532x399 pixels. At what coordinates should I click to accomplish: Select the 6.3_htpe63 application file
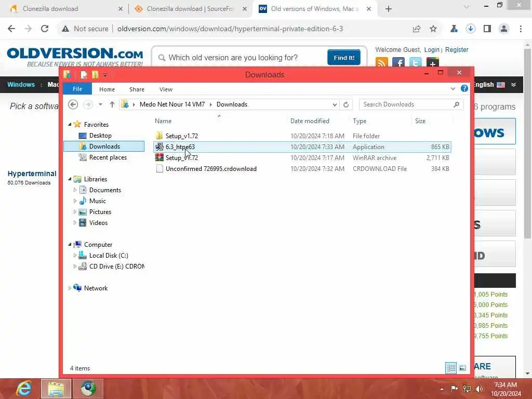[x=302, y=147]
